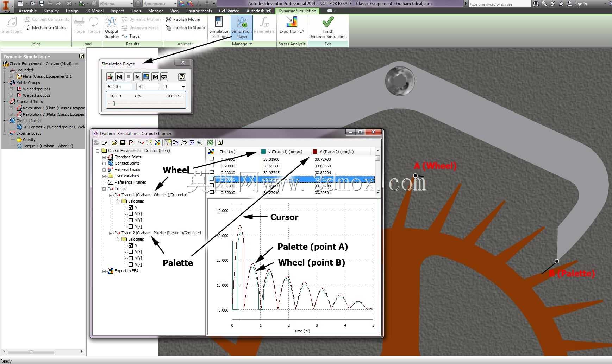Open the Output Grapher tool in ribbon
Image resolution: width=612 pixels, height=364 pixels.
coord(112,27)
